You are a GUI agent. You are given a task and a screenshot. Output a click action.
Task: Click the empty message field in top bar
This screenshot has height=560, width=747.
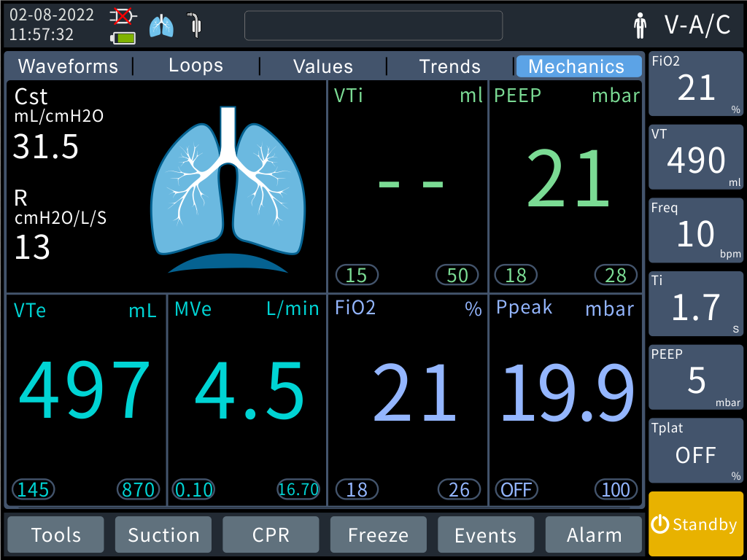click(373, 26)
